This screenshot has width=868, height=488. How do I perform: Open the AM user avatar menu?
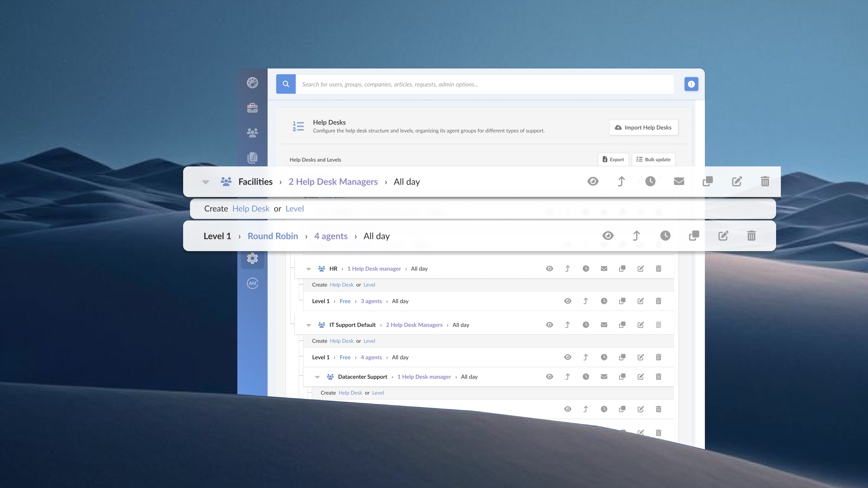point(252,283)
